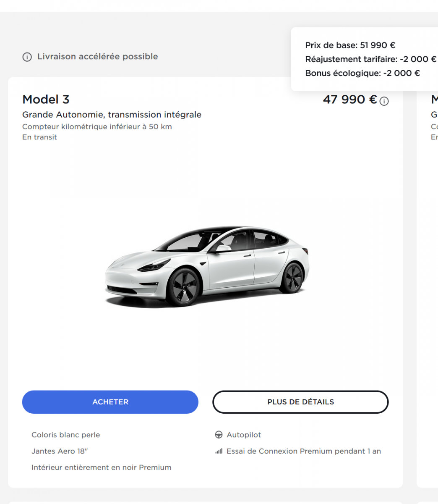The image size is (438, 504).
Task: Click the Jantes Aero 18" feature
Action: 60,451
